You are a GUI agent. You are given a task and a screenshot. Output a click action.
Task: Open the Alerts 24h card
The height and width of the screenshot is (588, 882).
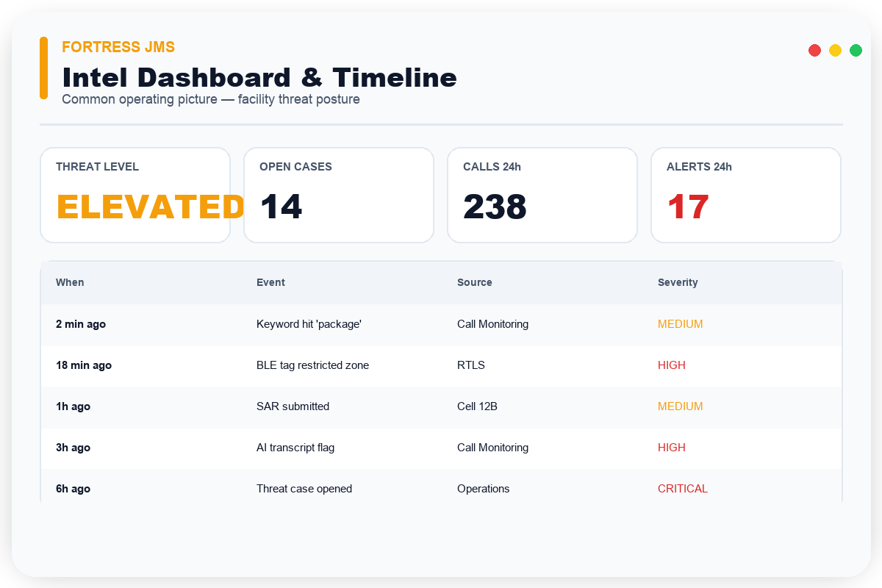pos(746,195)
